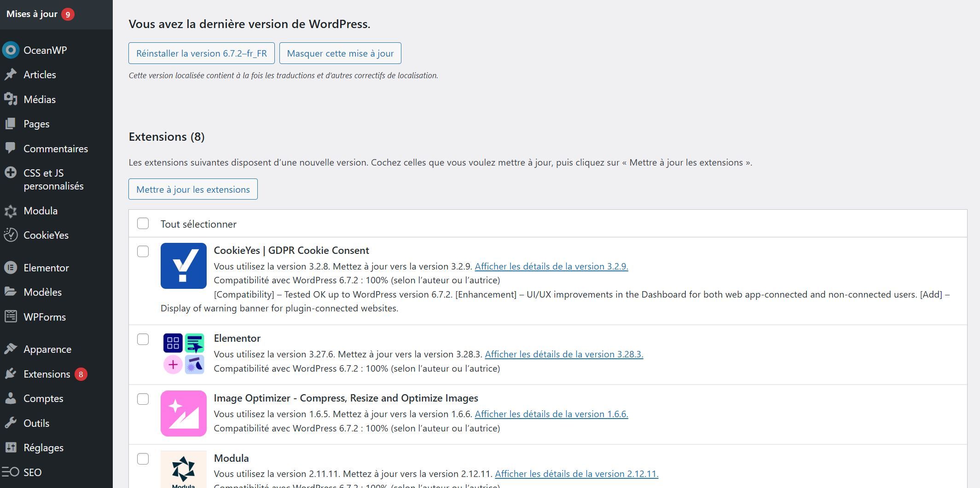Click the Réglages settings icon
The height and width of the screenshot is (488, 980).
click(11, 448)
